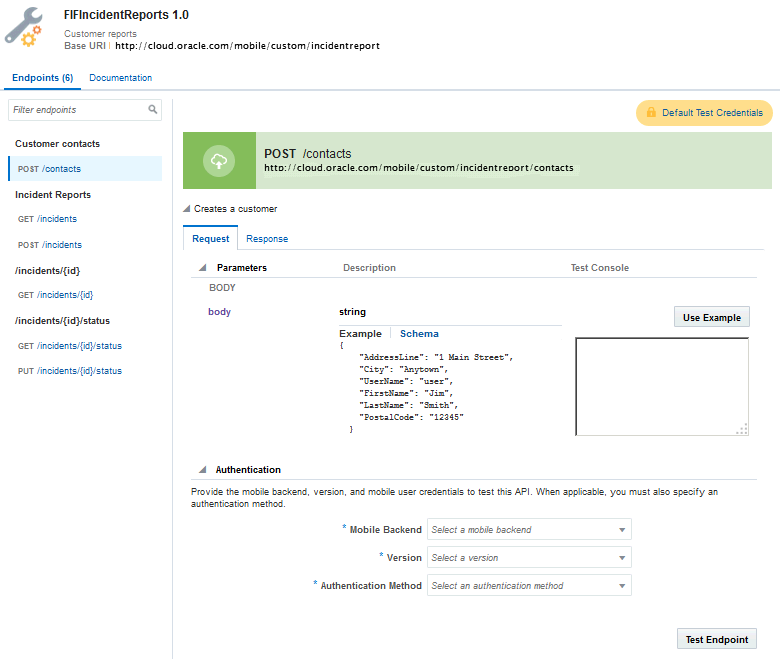The height and width of the screenshot is (659, 780).
Task: Select the GET /incidents endpoint
Action: click(47, 219)
